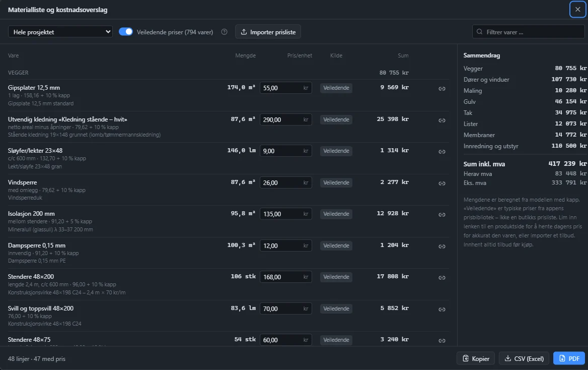The height and width of the screenshot is (370, 588).
Task: Focus the Filtrer varer search field
Action: coord(528,32)
